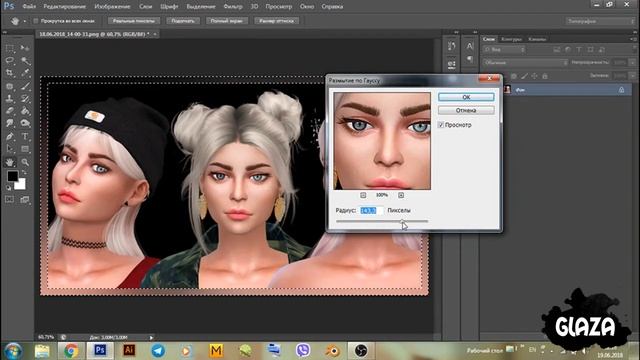Select the Paint Bucket tool
Viewport: 640px width, 360px height.
(25, 111)
